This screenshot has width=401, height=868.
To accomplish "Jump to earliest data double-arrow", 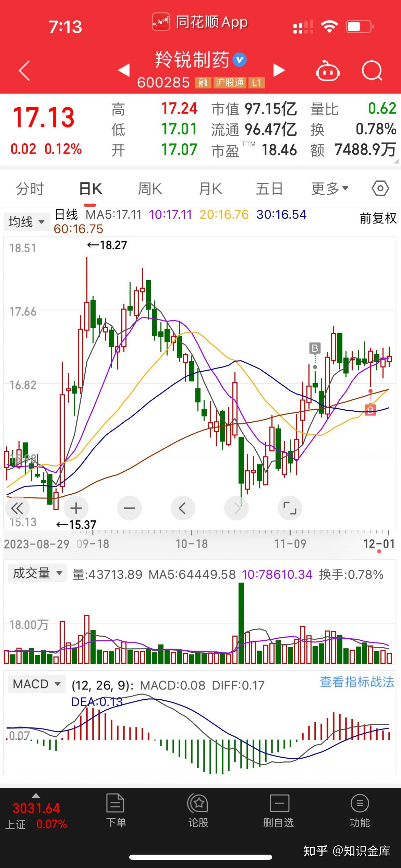I will 17,508.
